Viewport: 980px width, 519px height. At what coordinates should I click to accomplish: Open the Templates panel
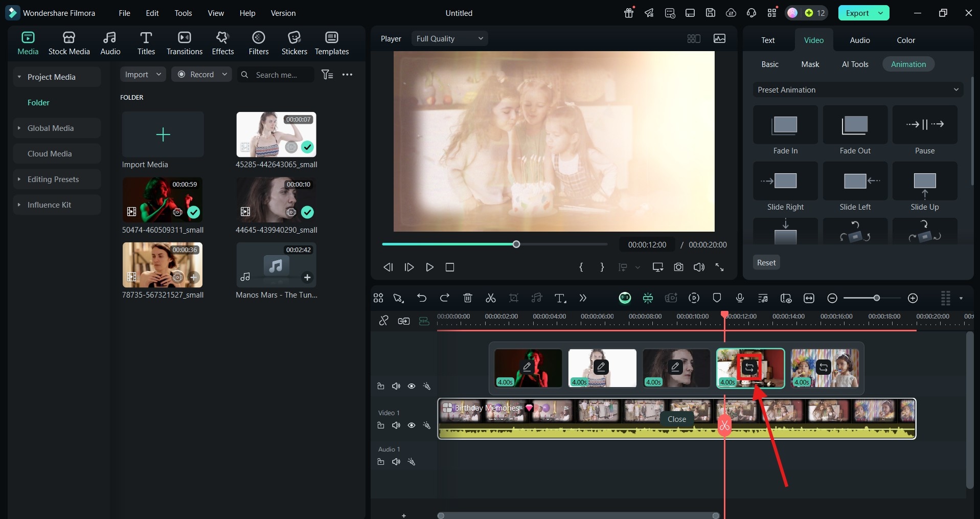point(331,43)
